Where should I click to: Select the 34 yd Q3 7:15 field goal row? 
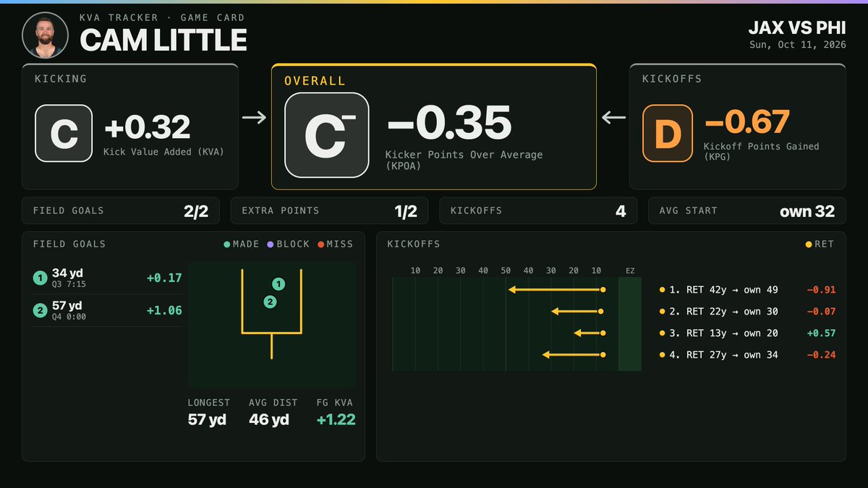pos(108,278)
